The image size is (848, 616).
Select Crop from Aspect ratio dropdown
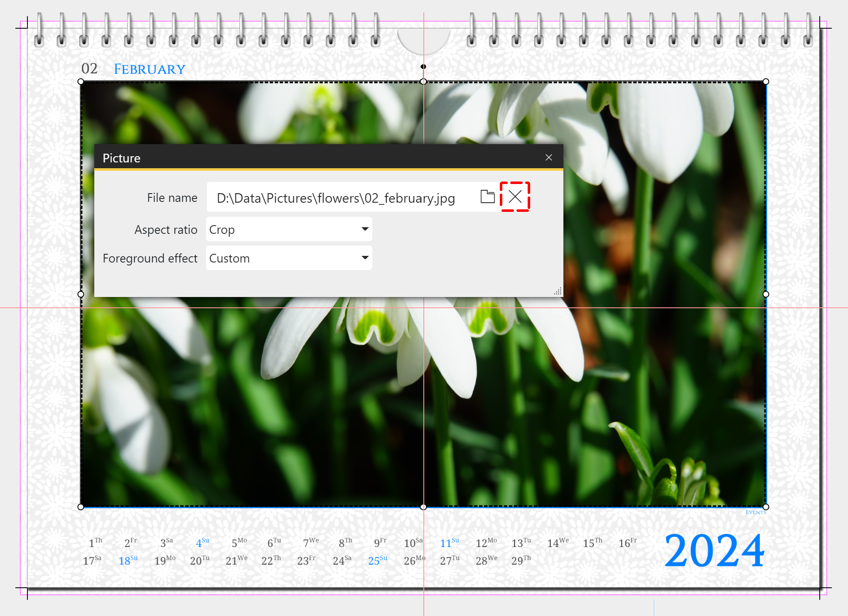tap(288, 230)
